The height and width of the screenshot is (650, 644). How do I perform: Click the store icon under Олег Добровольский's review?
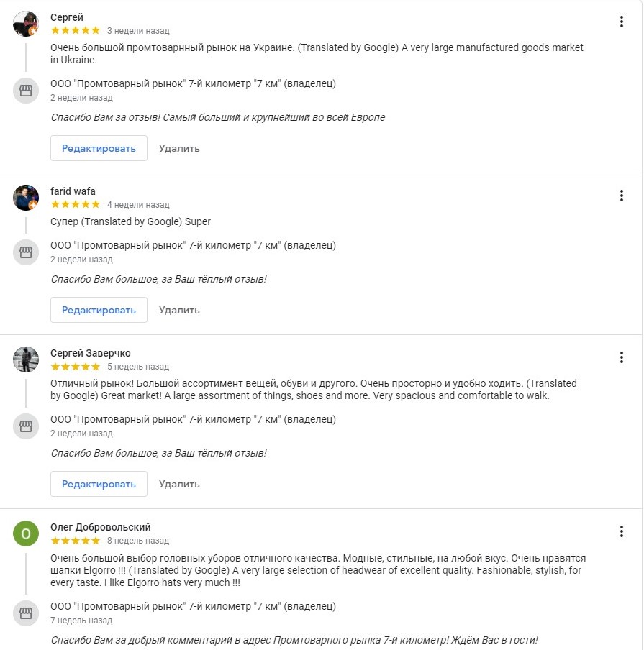tap(26, 613)
